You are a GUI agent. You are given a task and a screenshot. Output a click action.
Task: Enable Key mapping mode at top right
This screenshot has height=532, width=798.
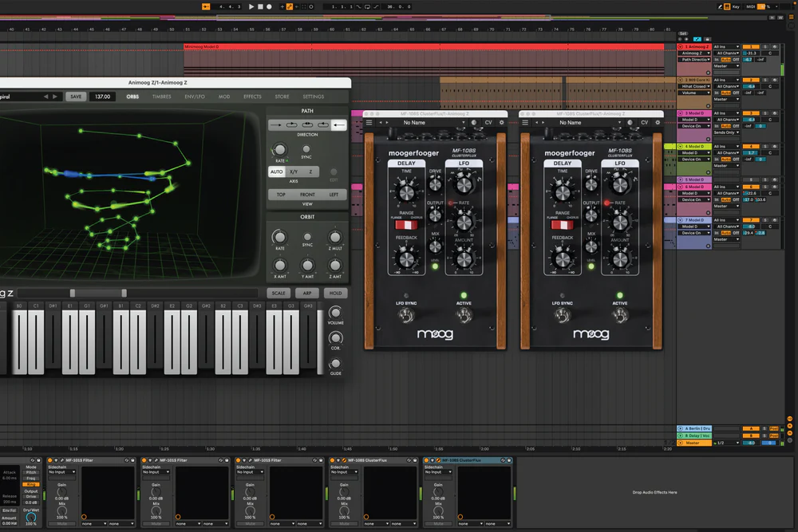[x=736, y=6]
